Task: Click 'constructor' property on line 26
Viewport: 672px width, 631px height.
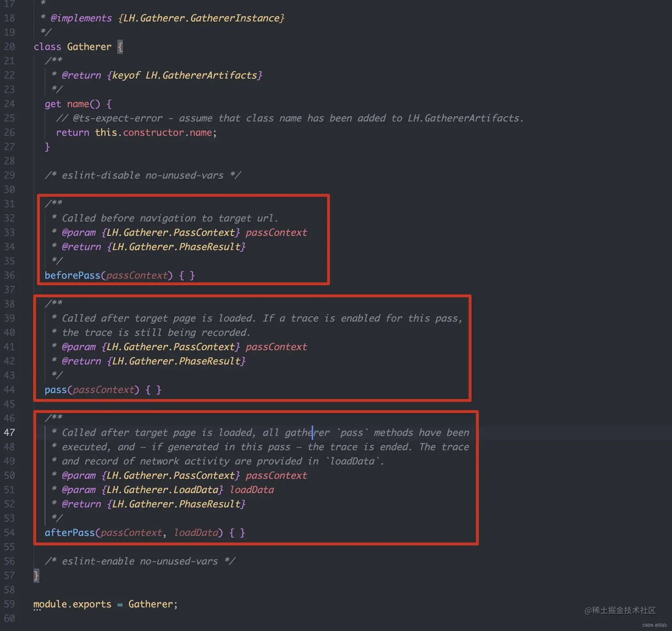Action: [153, 132]
